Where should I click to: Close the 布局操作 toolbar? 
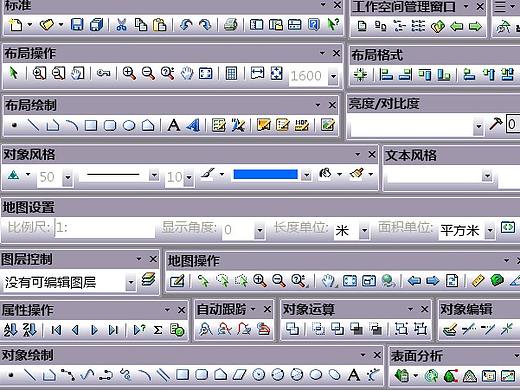pyautogui.click(x=337, y=53)
